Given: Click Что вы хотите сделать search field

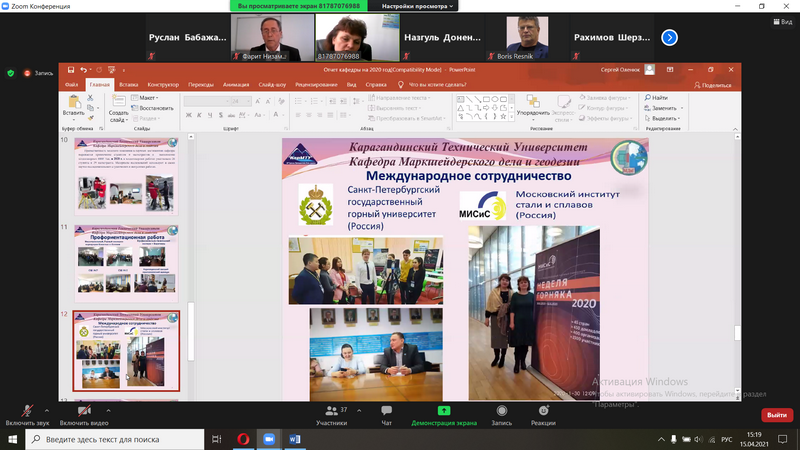Looking at the screenshot, I should coord(433,85).
